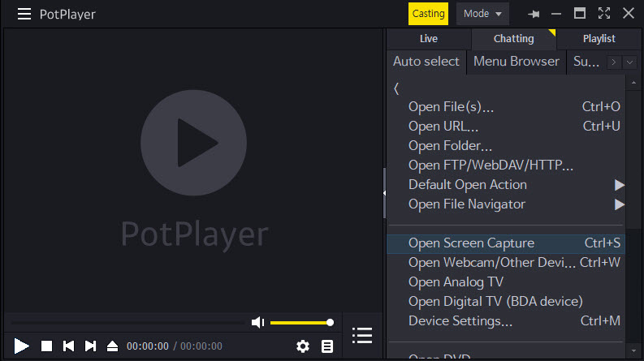
Task: Click the large center play circle
Action: [193, 143]
